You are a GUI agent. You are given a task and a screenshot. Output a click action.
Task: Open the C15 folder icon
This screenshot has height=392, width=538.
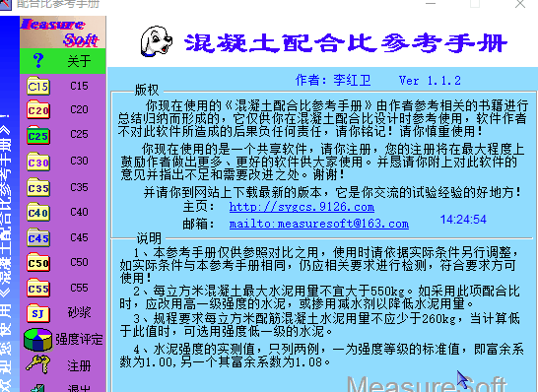[38, 86]
